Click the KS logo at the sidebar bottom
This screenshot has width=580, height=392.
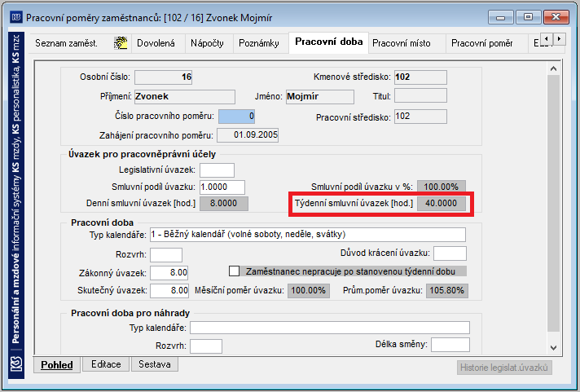point(16,364)
